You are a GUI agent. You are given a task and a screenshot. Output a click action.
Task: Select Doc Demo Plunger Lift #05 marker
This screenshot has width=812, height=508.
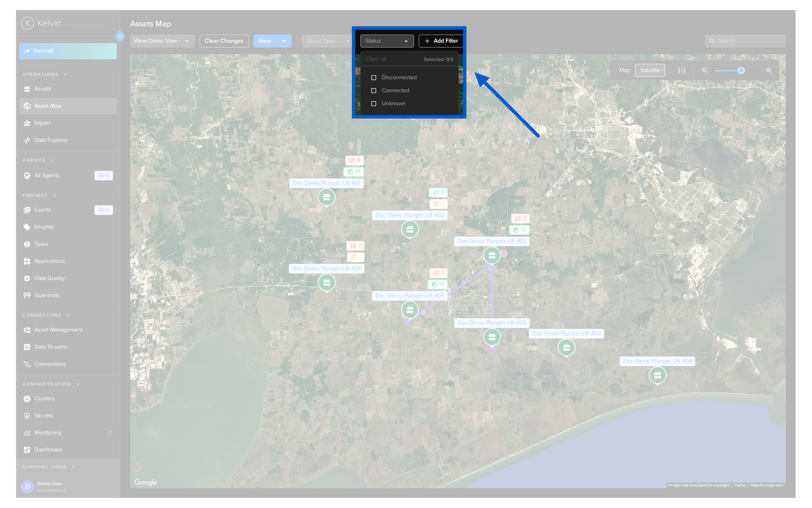[x=410, y=310]
